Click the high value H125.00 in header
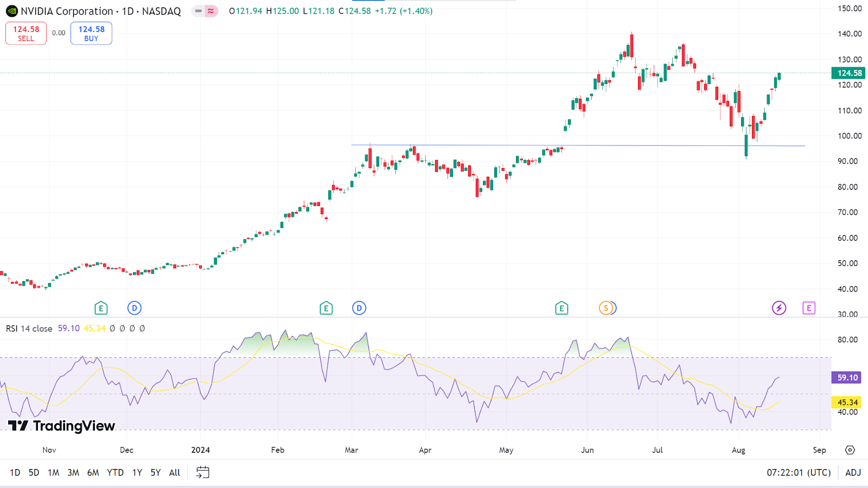Viewport: 868px width, 488px height. 282,11
